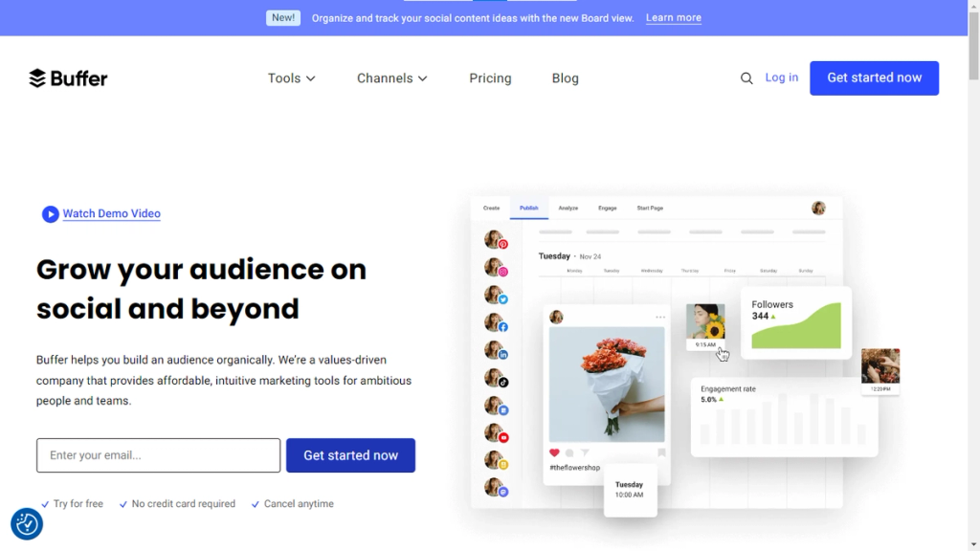Viewport: 980px width, 551px height.
Task: Click the New! badge in banner
Action: (283, 17)
